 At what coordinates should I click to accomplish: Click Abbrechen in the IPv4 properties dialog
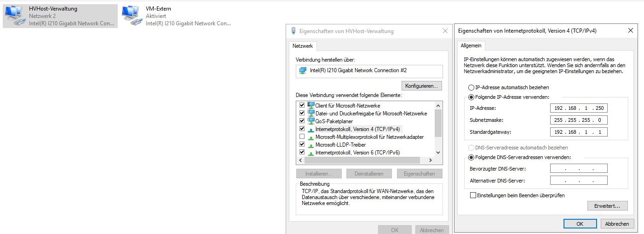617,224
